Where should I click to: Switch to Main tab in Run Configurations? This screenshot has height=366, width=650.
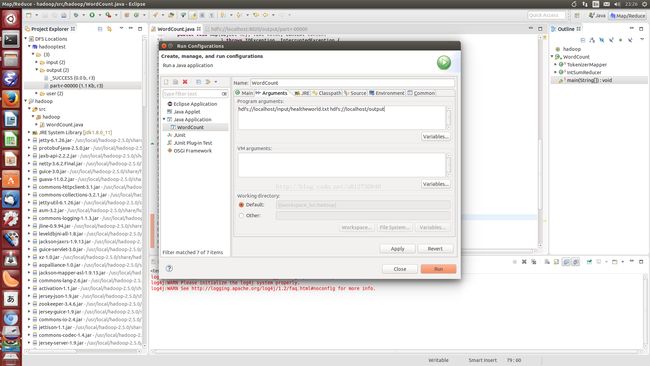coord(244,93)
